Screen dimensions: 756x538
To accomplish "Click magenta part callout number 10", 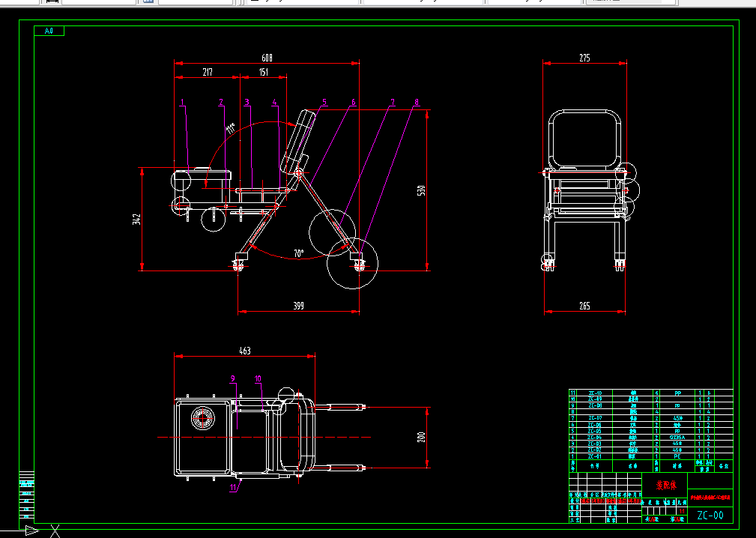I will tap(258, 379).
